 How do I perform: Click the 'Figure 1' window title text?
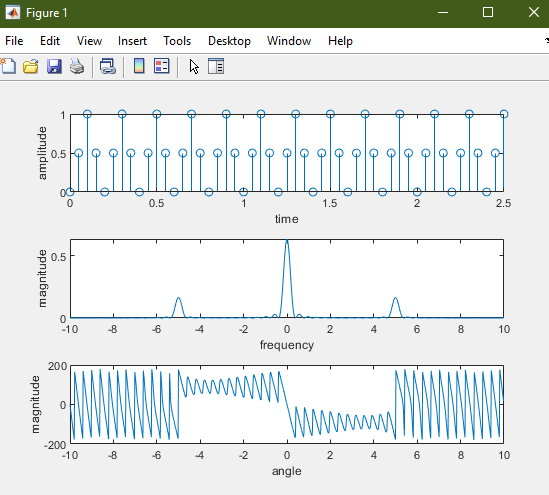point(47,13)
